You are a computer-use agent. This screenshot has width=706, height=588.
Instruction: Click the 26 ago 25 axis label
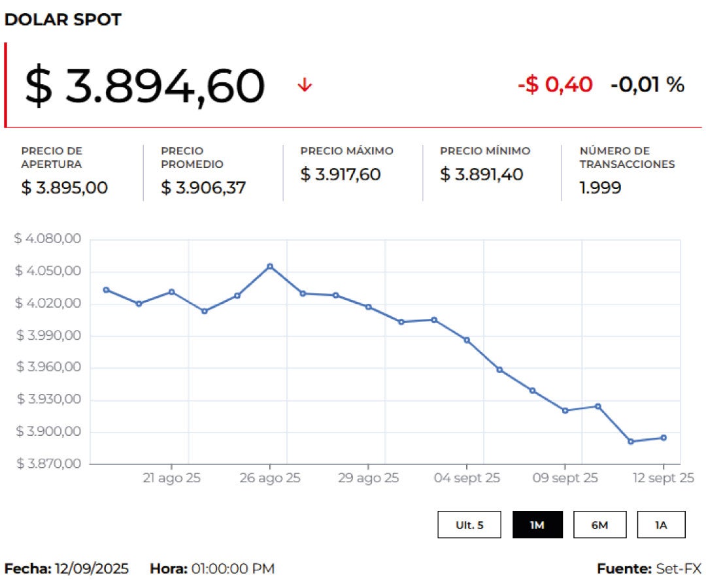point(270,478)
